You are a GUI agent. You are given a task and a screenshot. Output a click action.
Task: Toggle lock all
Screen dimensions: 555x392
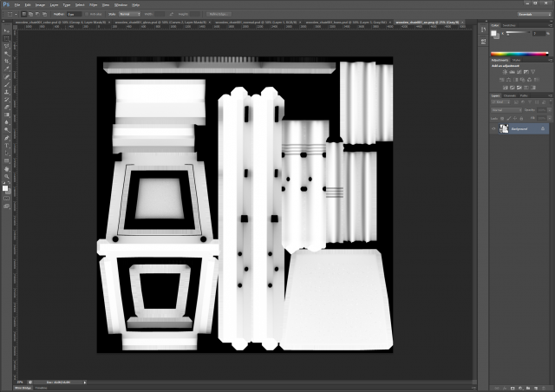[x=521, y=119]
